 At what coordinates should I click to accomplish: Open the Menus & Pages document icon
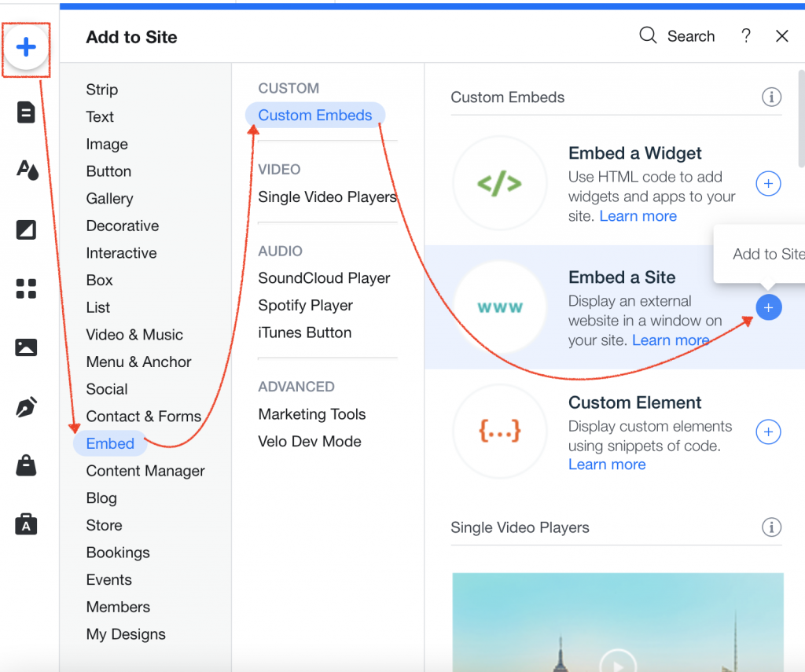click(x=26, y=112)
